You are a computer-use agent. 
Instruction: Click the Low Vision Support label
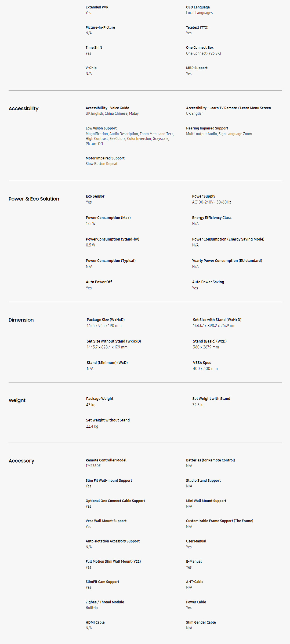[101, 128]
